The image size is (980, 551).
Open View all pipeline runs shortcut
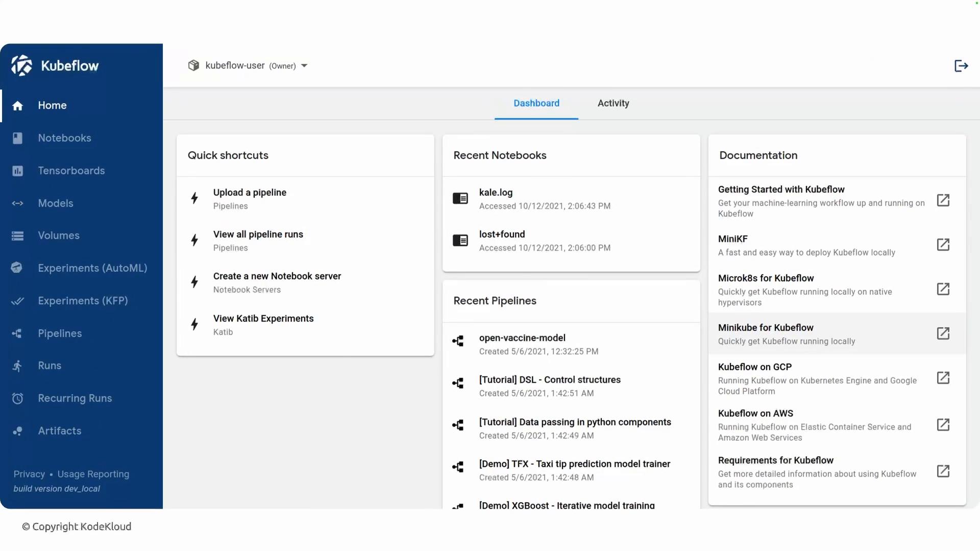click(x=305, y=240)
